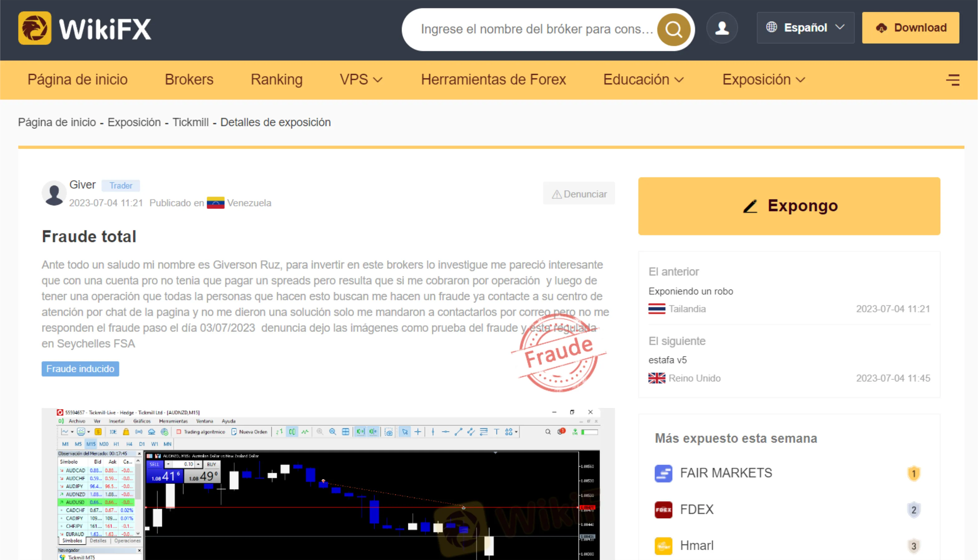978x560 pixels.
Task: Open the Brokers nav item
Action: click(x=189, y=80)
